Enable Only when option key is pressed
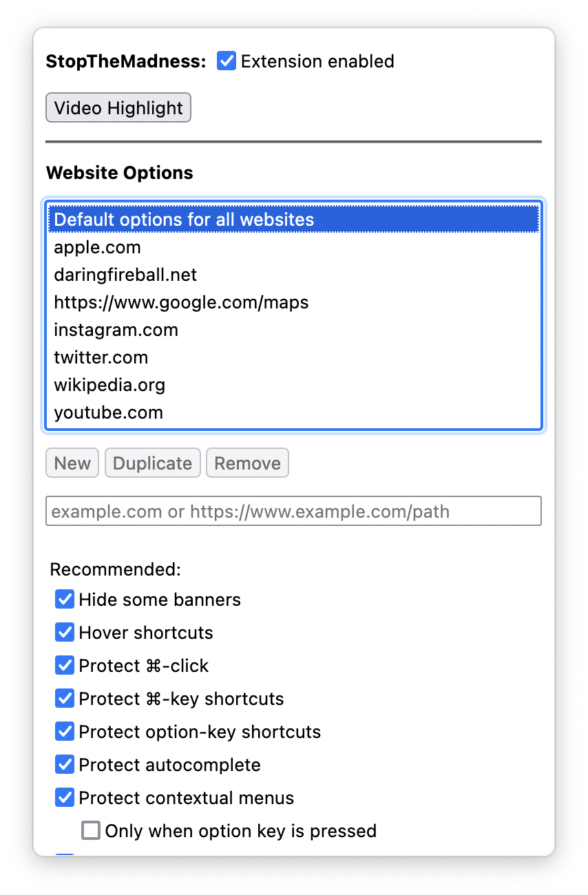Image resolution: width=588 pixels, height=895 pixels. (x=91, y=831)
